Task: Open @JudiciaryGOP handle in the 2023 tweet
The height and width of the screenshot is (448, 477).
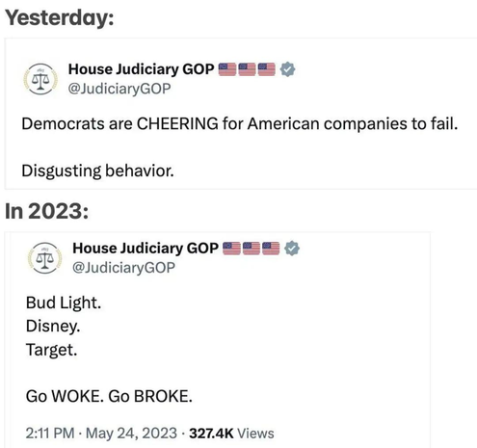Action: pyautogui.click(x=123, y=268)
